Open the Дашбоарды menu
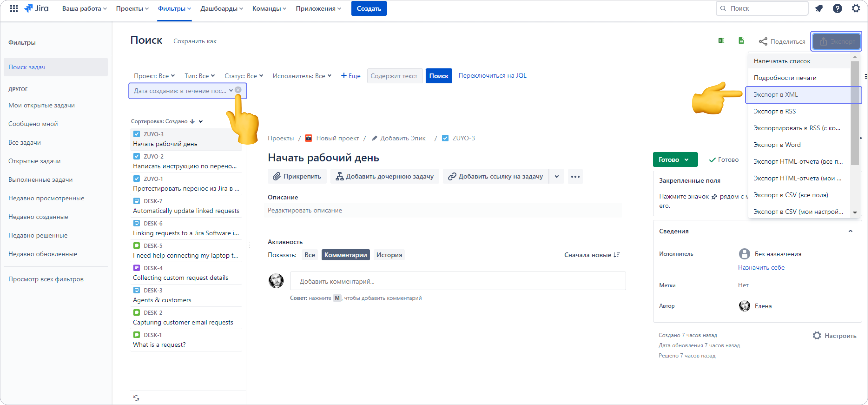This screenshot has height=405, width=868. [221, 8]
